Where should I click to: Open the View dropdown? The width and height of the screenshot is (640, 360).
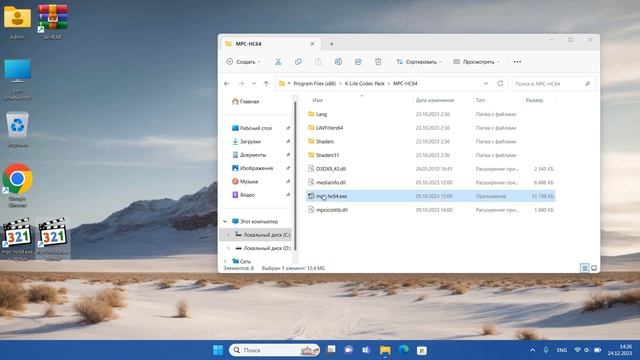[x=476, y=62]
